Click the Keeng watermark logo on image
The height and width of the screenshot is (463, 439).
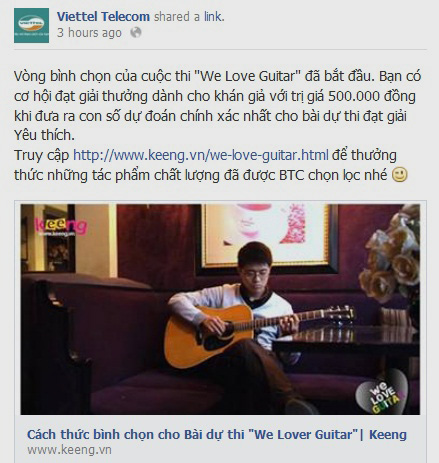61,227
